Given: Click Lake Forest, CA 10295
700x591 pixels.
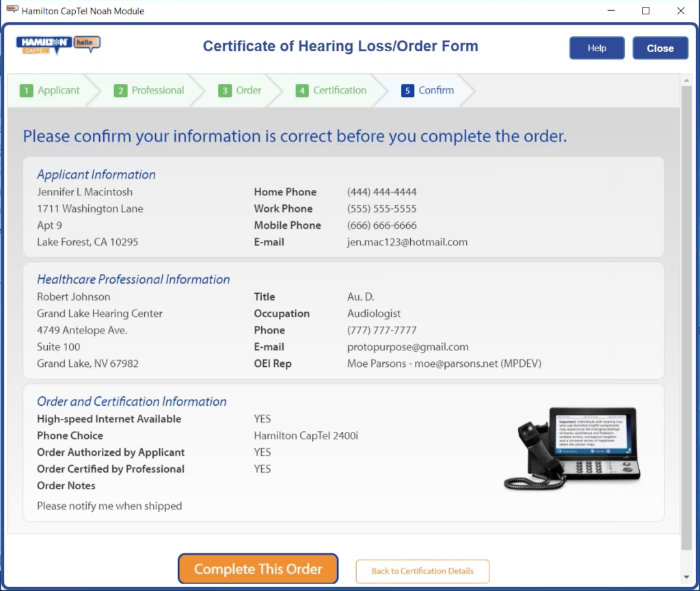Looking at the screenshot, I should pos(87,242).
